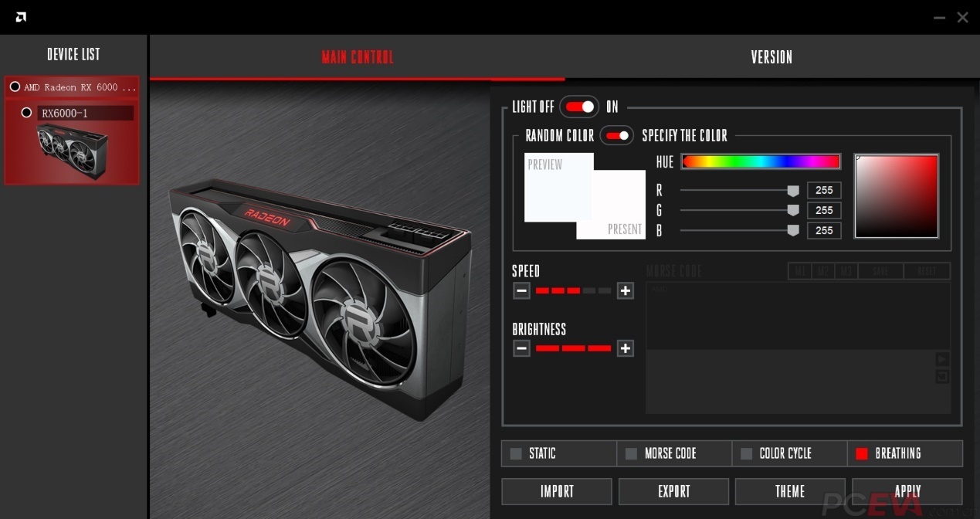
Task: Click the R value field showing 255
Action: tap(824, 190)
